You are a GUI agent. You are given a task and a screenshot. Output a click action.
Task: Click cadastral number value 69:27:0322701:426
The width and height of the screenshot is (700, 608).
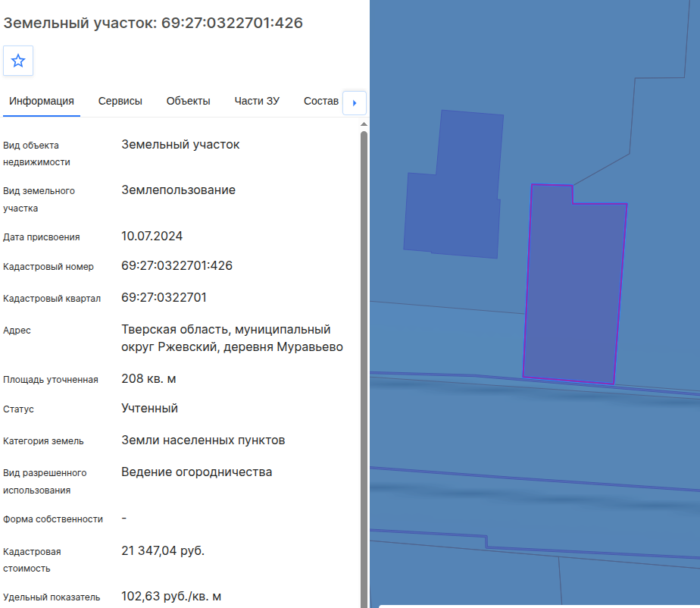pos(177,265)
